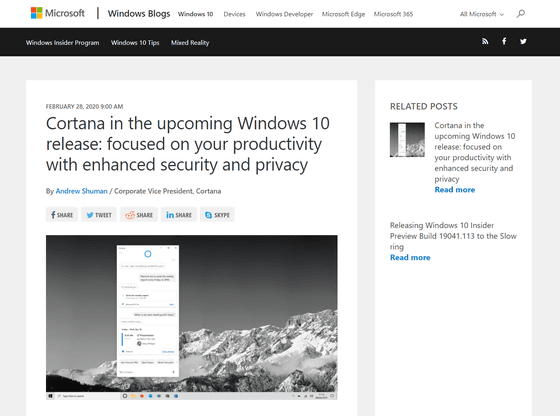Viewport: 560px width, 416px height.
Task: Click the RSS feed icon
Action: pyautogui.click(x=485, y=41)
